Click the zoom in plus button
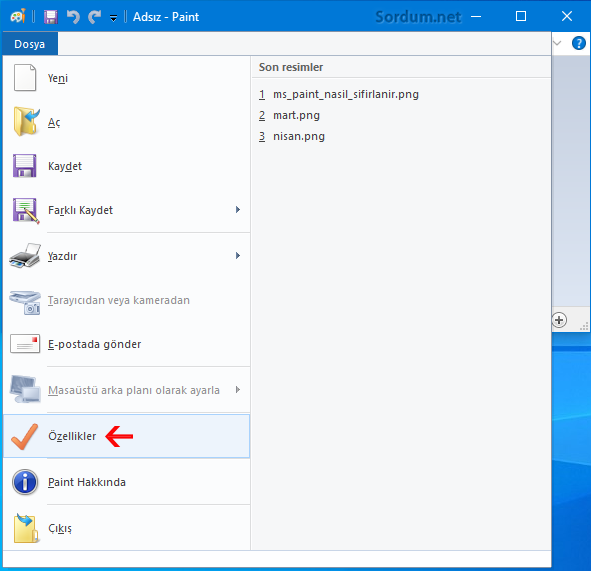Viewport: 591px width, 571px height. point(559,320)
